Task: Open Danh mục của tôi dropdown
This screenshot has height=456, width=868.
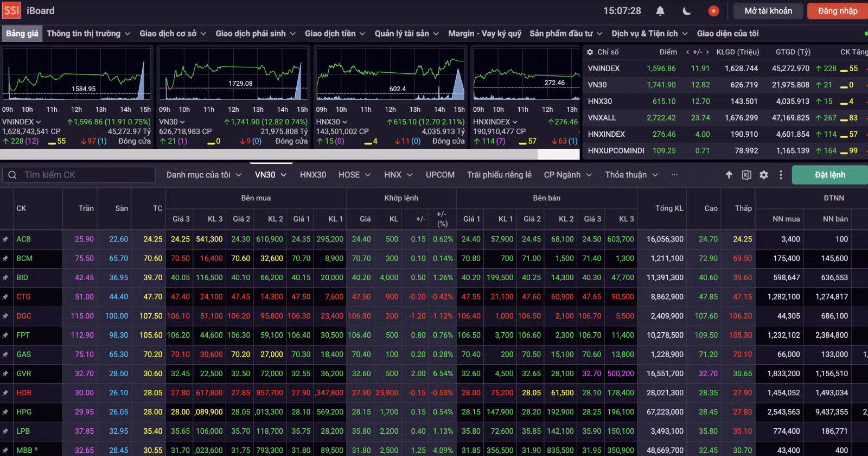Action: point(203,175)
